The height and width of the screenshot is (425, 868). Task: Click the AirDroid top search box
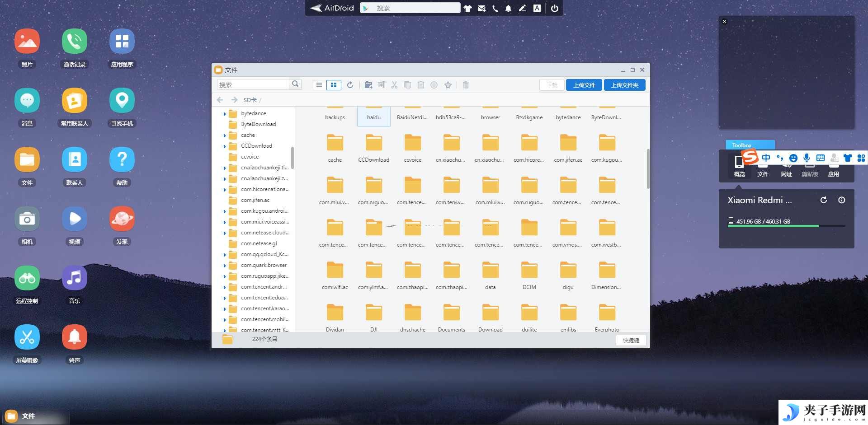click(x=410, y=8)
